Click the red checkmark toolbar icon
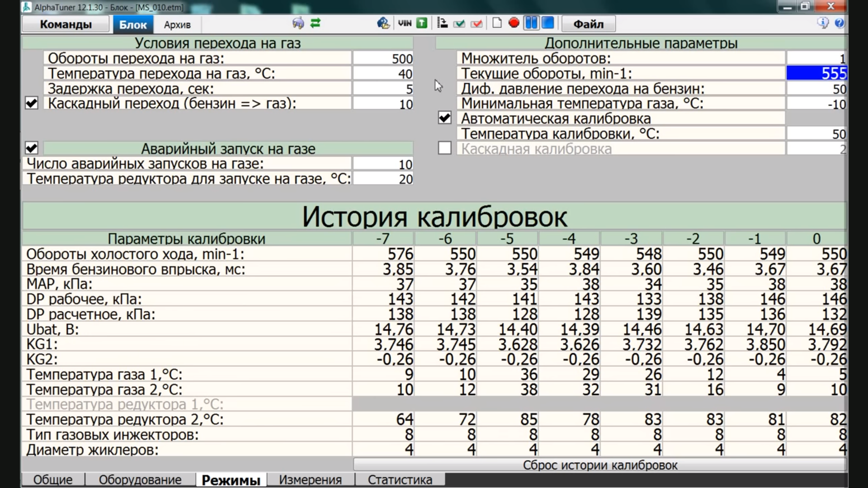The width and height of the screenshot is (868, 488). [476, 23]
